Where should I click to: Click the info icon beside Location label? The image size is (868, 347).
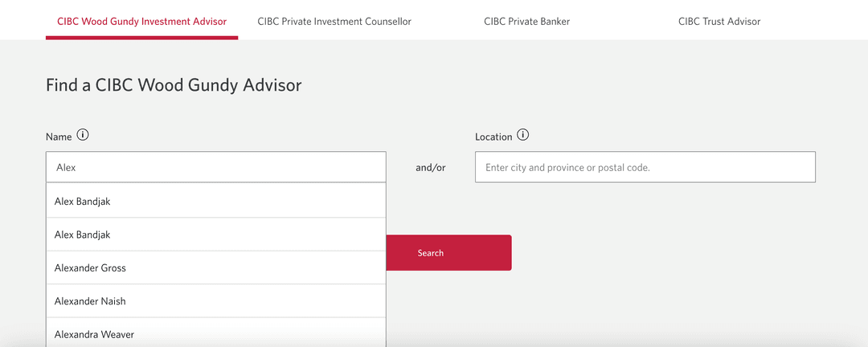point(523,135)
